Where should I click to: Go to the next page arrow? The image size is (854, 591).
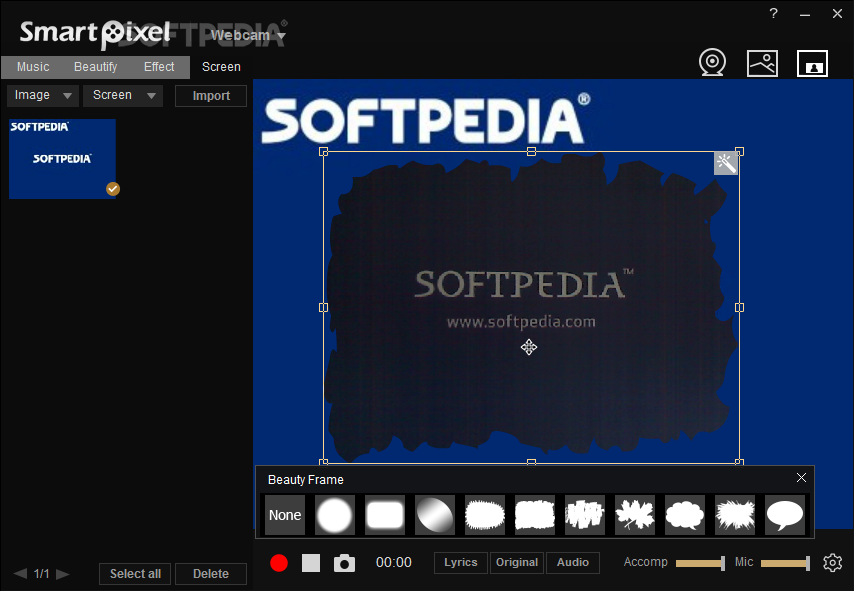coord(63,574)
